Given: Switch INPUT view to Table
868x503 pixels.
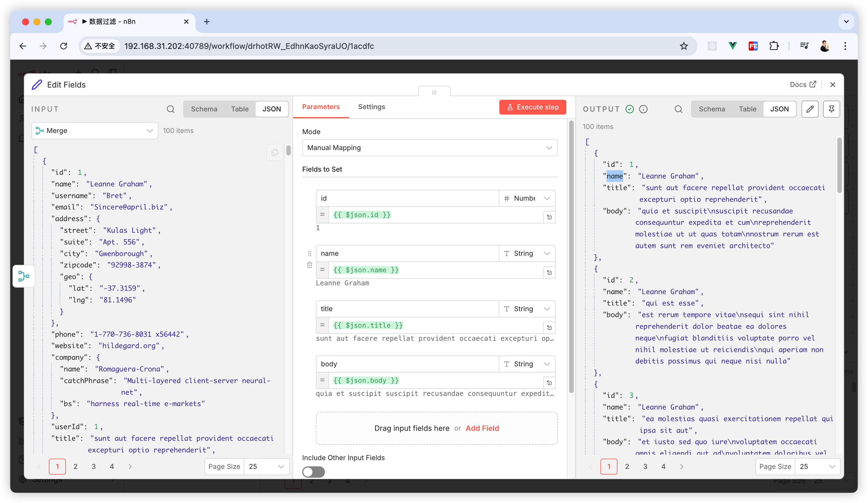Looking at the screenshot, I should 239,109.
